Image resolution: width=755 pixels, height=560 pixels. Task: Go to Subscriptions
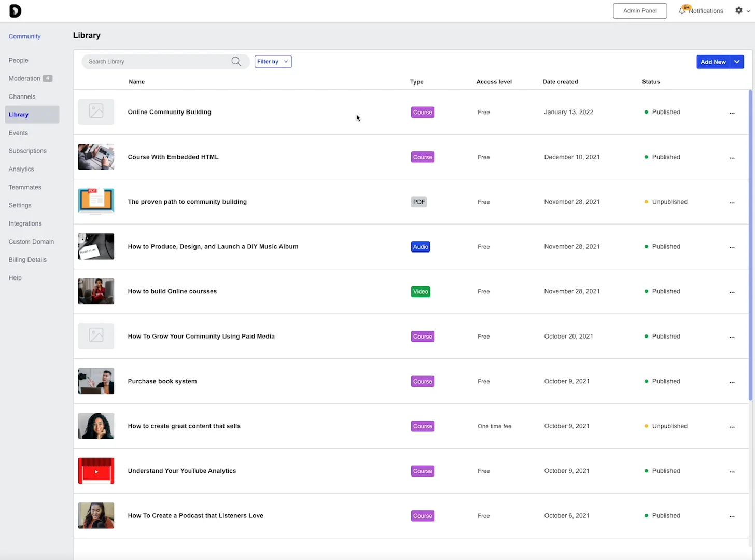pos(27,151)
